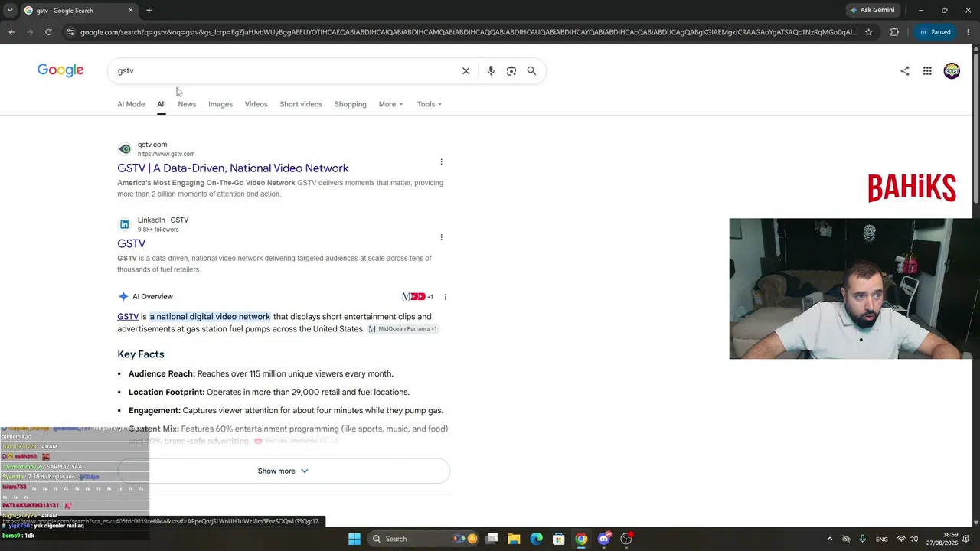
Task: Click the 'Location Footprint:' bullet text
Action: coord(167,393)
